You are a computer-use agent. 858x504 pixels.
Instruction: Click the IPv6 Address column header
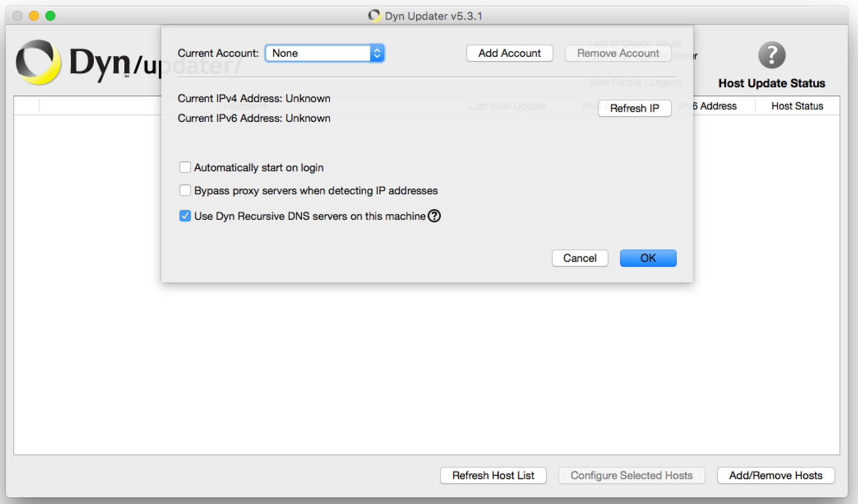tap(713, 106)
